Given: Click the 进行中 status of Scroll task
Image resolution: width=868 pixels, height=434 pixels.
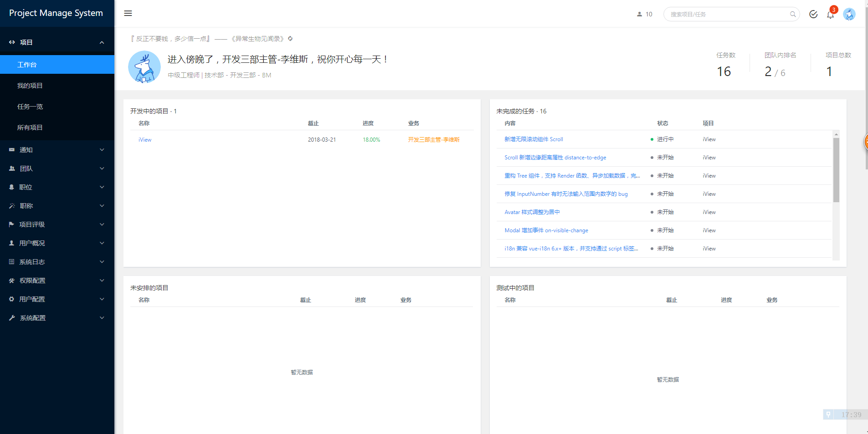Looking at the screenshot, I should pos(665,139).
